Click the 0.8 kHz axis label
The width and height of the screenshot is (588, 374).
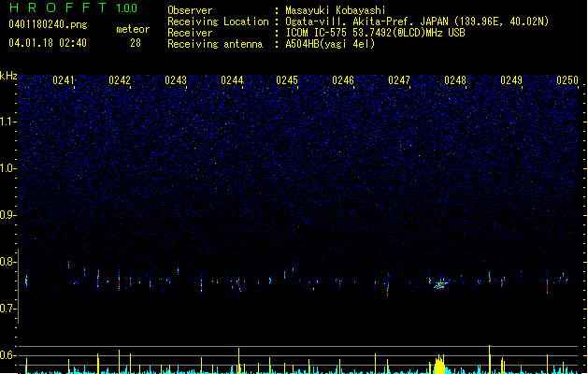tap(7, 262)
